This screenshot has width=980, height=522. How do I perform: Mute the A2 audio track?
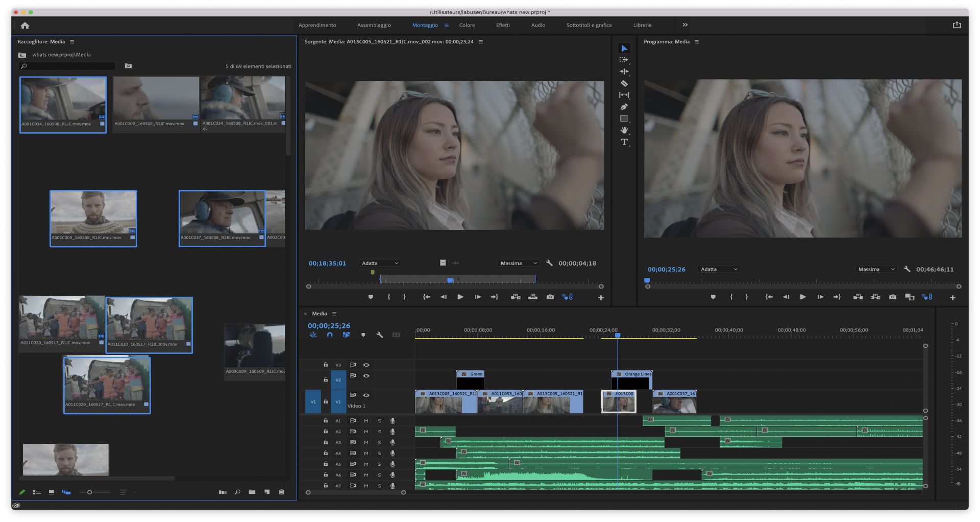365,432
